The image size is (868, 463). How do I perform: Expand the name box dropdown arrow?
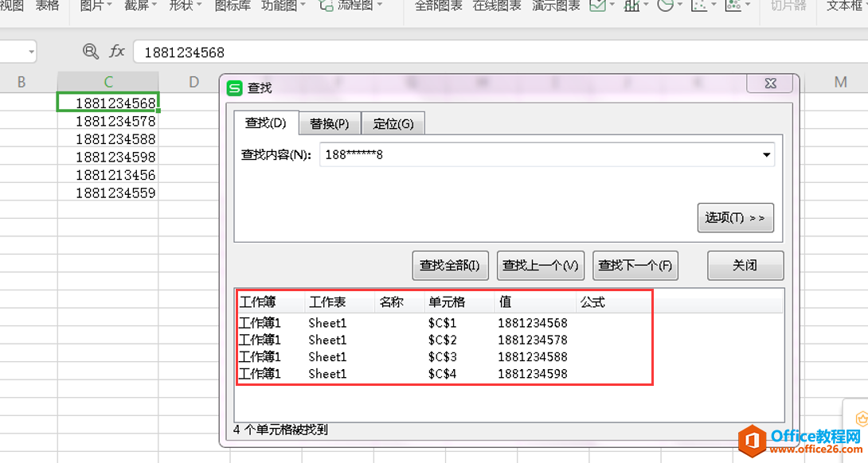click(31, 52)
